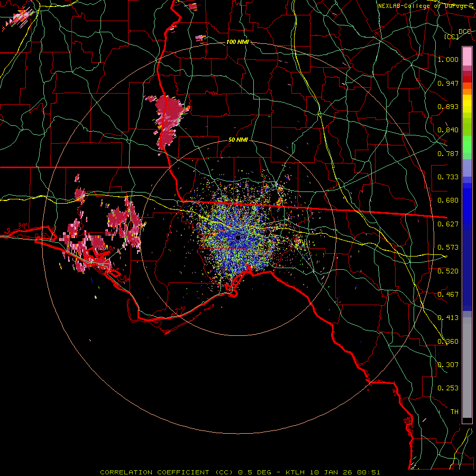Click the 0.573 scale value
The width and height of the screenshot is (476, 476).
448,248
